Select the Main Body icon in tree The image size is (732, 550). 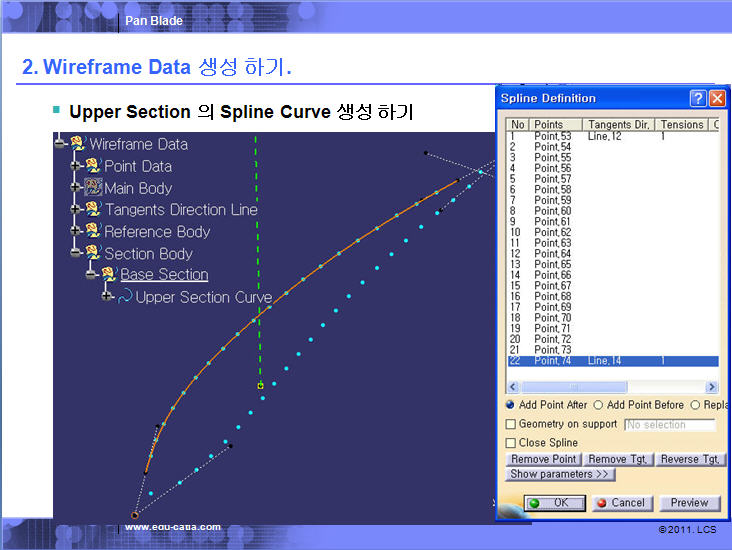(93, 188)
